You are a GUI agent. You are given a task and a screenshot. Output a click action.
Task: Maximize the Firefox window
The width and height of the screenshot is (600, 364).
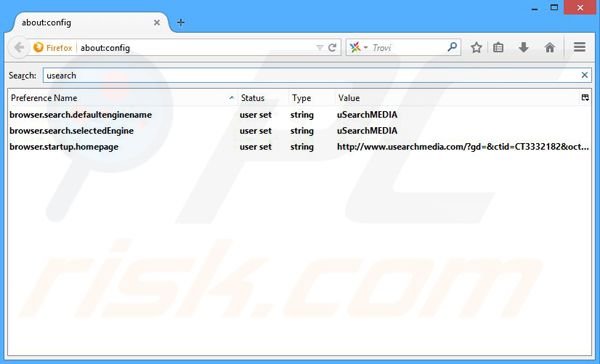(554, 7)
